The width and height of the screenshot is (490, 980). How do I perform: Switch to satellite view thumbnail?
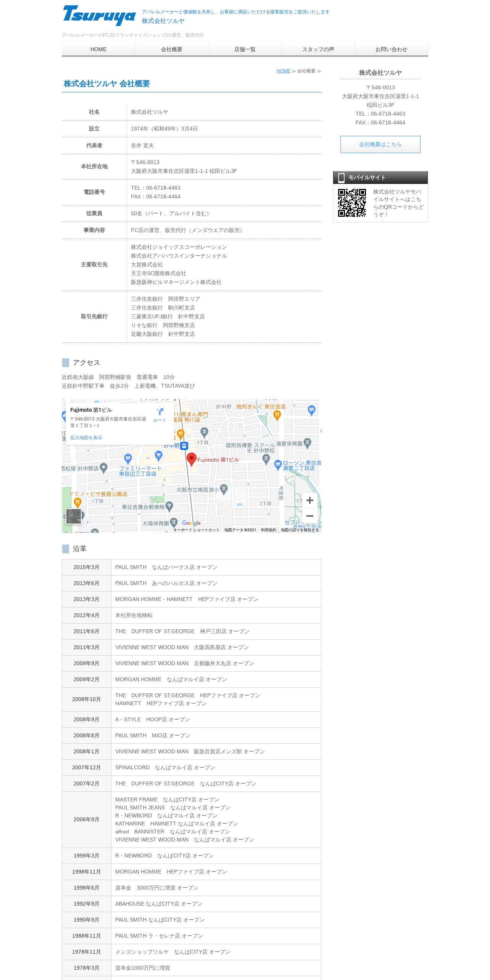[x=74, y=516]
